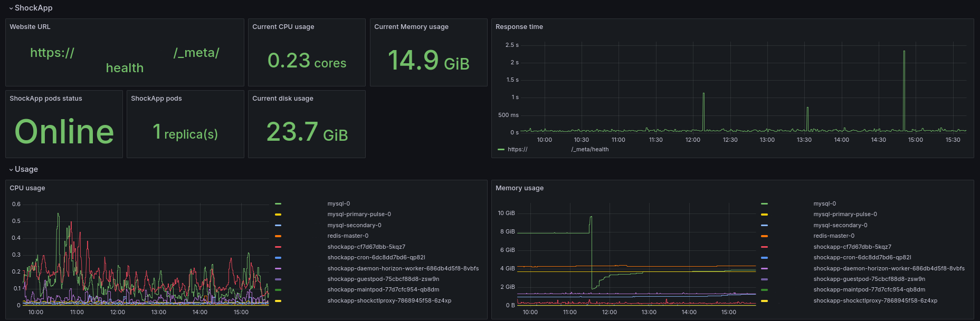Click the green series swatch in Response time legend

(x=501, y=150)
